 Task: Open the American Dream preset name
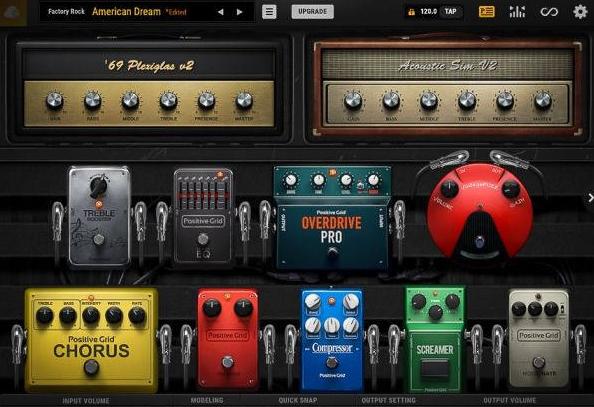[x=126, y=12]
